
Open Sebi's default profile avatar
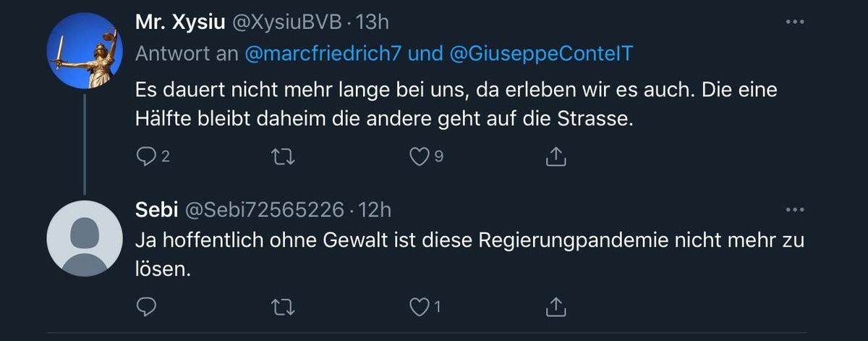click(85, 238)
